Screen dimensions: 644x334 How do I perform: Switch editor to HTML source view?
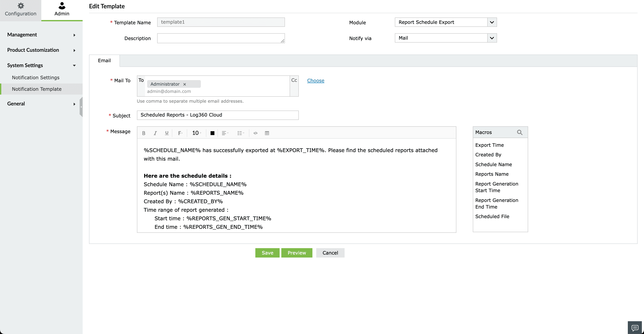tap(255, 133)
